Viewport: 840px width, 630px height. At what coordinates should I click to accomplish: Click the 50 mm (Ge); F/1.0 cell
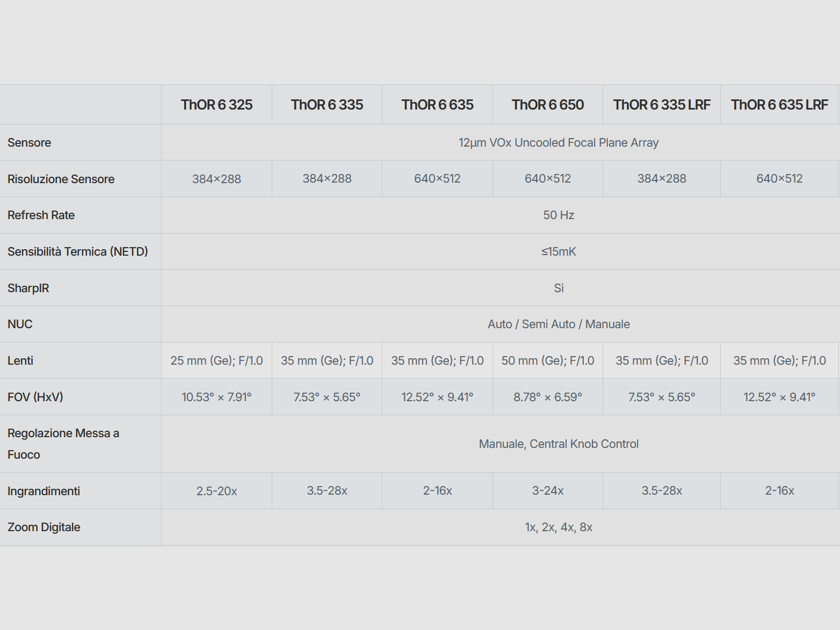point(548,361)
